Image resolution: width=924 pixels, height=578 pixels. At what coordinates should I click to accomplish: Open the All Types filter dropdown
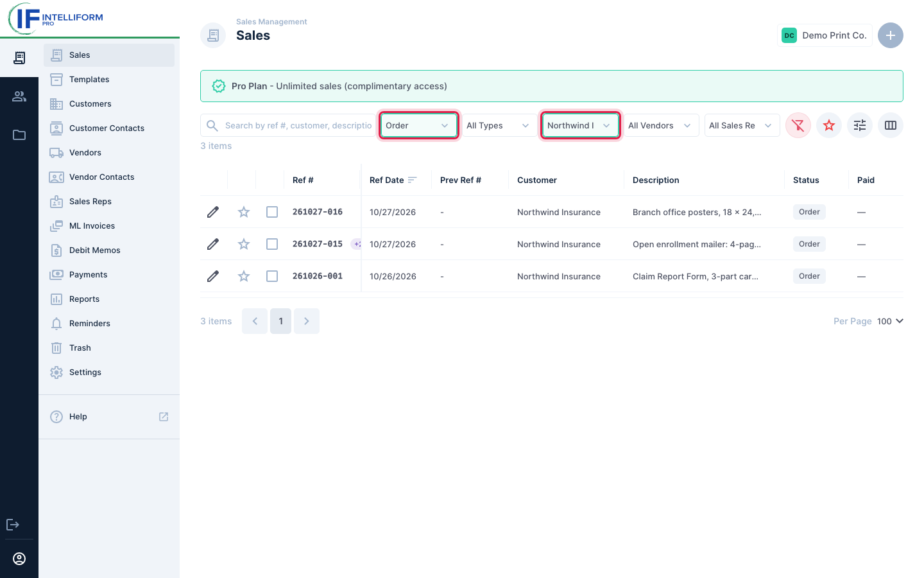500,125
